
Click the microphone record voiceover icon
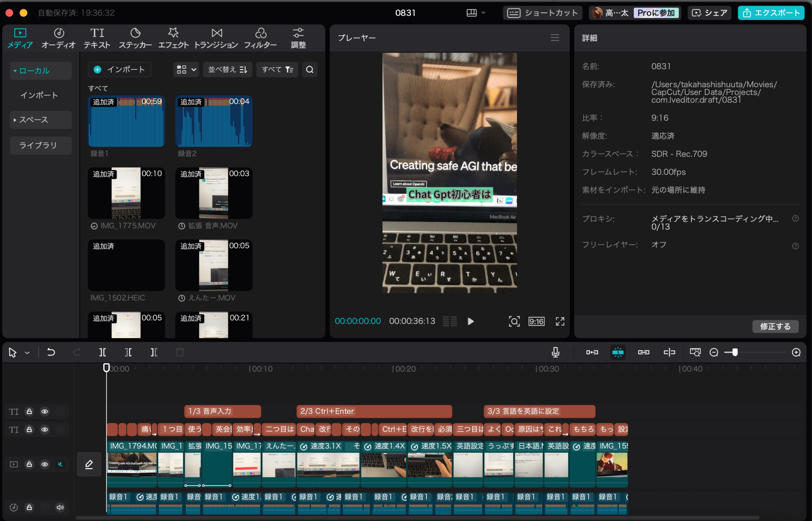pos(555,352)
